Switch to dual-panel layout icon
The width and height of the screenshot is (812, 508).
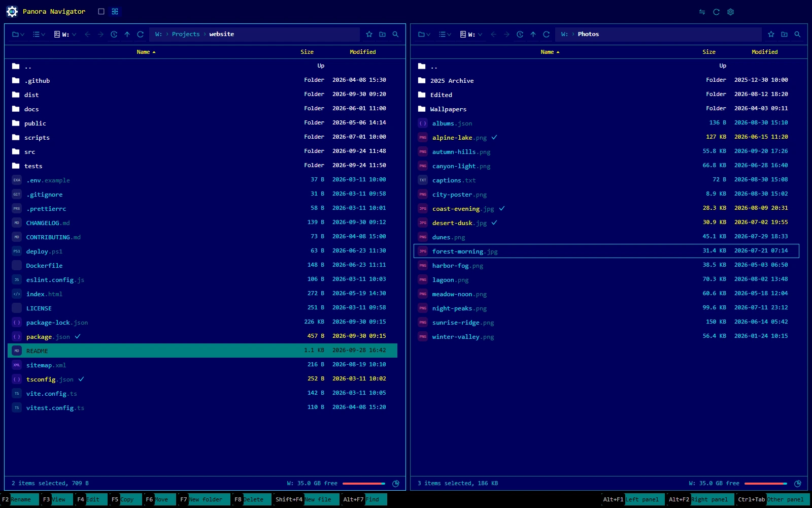[x=115, y=12]
